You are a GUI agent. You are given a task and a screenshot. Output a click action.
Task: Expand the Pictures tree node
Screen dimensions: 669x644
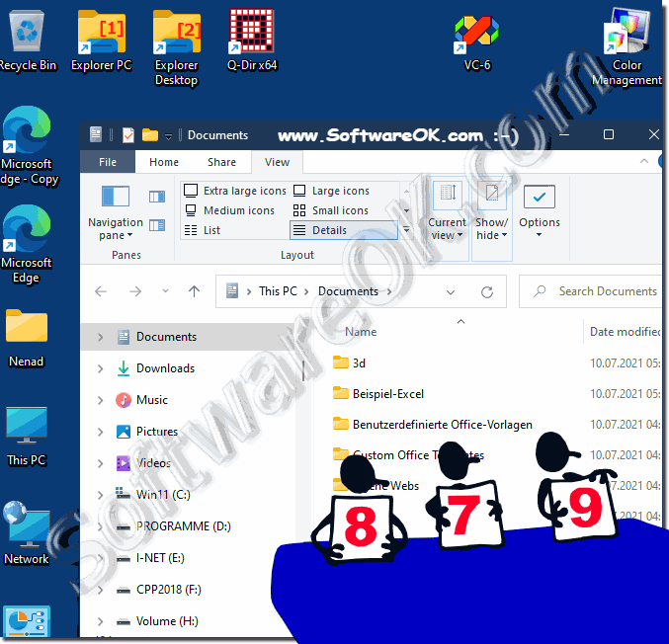(100, 432)
